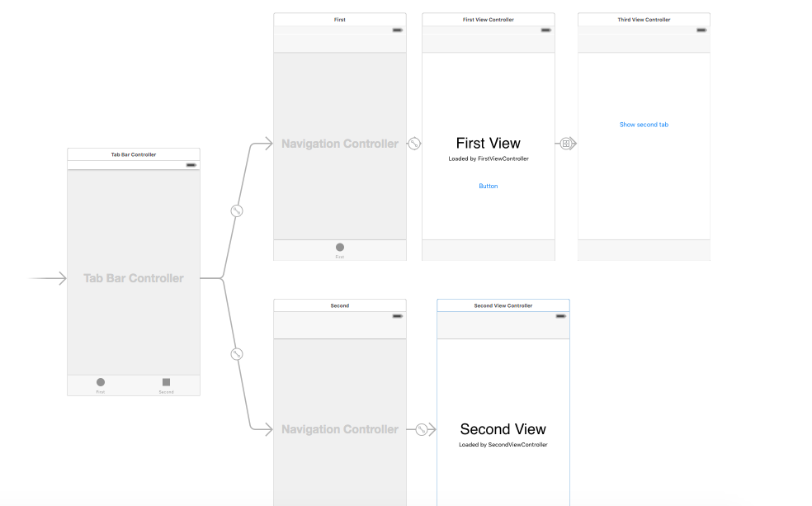
Task: Click the Second View heading label
Action: 503,429
